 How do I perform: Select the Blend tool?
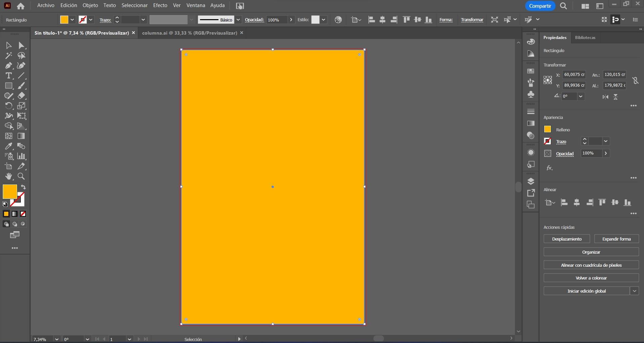22,146
